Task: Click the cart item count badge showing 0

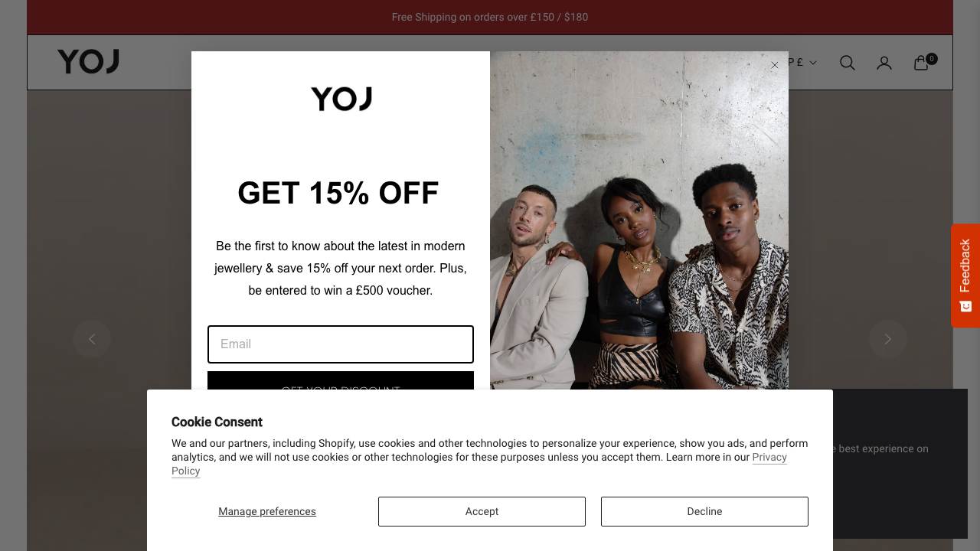Action: point(932,58)
